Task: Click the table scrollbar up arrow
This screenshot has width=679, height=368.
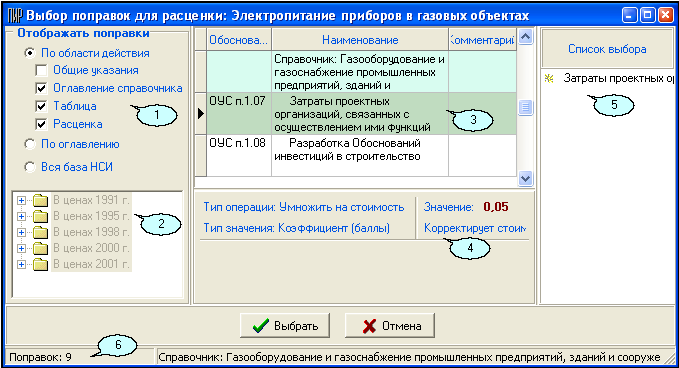Action: (525, 37)
